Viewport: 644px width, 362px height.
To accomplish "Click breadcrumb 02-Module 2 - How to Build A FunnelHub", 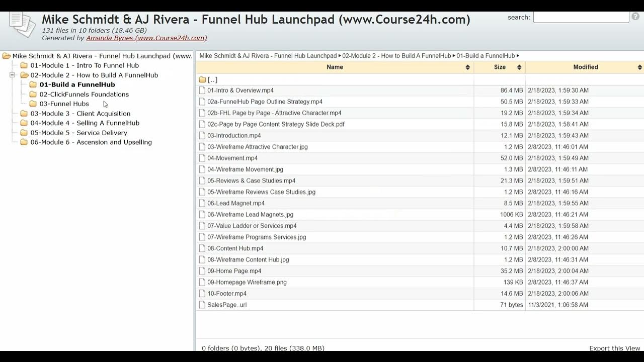I will pos(396,56).
